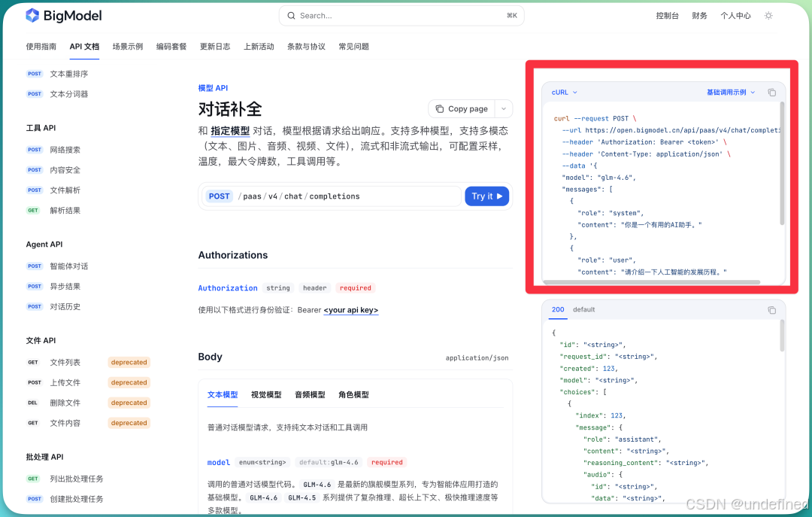This screenshot has height=517, width=812.
Task: Open 文本重排序 in the sidebar
Action: (x=69, y=75)
